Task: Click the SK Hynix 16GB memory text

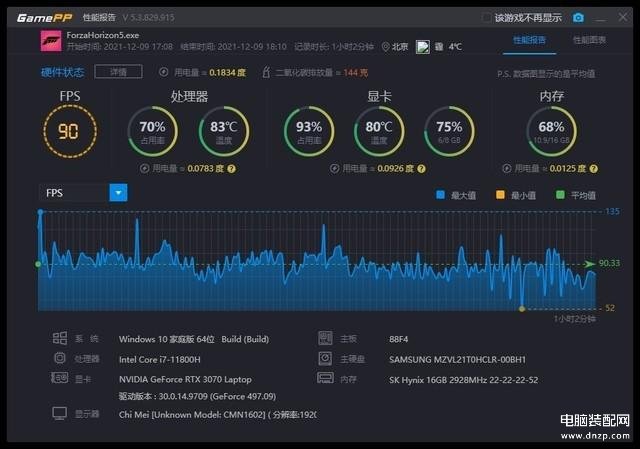Action: click(463, 380)
